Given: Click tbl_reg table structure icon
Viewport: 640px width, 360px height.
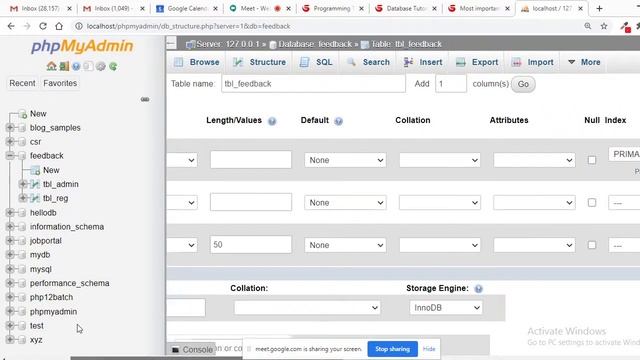Looking at the screenshot, I should click(36, 198).
